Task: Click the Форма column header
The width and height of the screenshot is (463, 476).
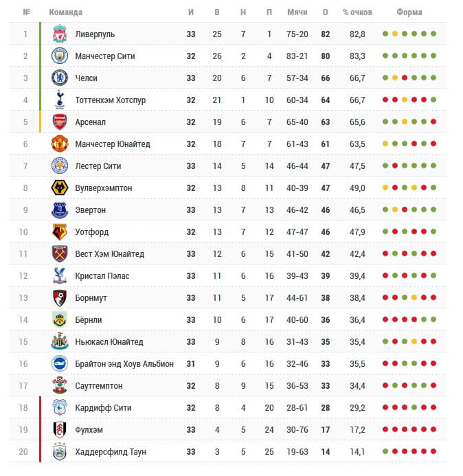Action: coord(409,12)
